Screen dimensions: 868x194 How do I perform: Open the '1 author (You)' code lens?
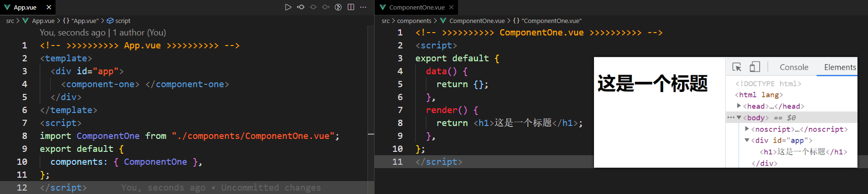tap(139, 33)
